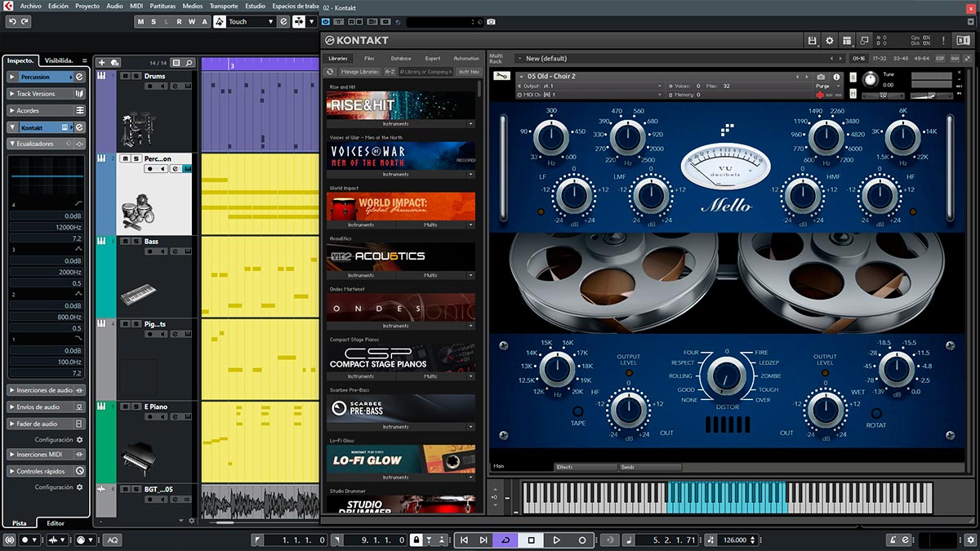Switch to Kontakt Database tab
The width and height of the screenshot is (980, 551).
pos(401,59)
